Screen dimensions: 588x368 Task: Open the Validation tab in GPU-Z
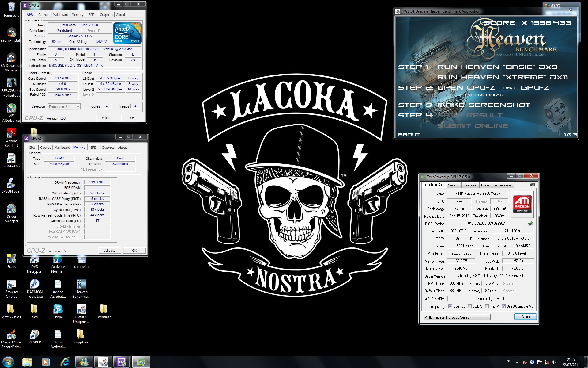pos(470,185)
